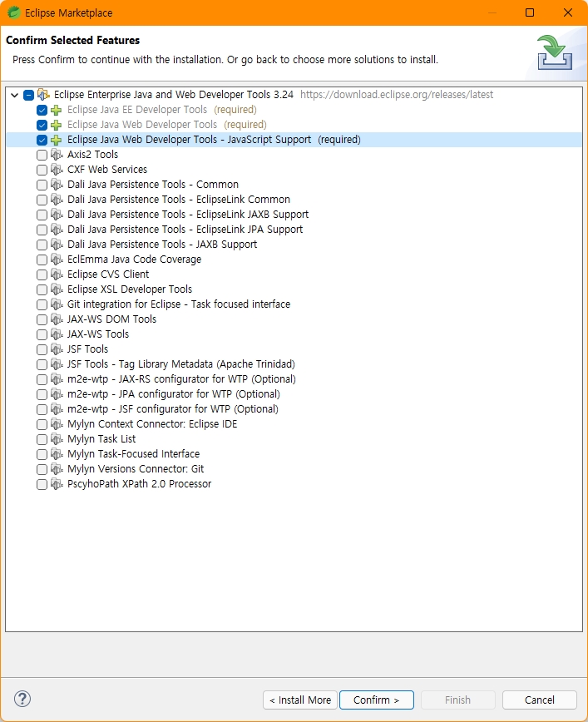
Task: Select the Mylyn Task List row
Action: pyautogui.click(x=294, y=439)
